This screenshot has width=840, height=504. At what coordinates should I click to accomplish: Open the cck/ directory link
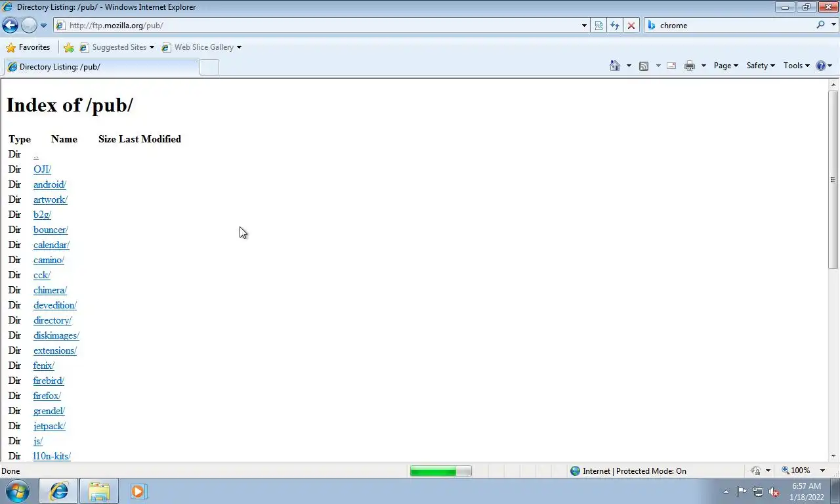point(42,275)
